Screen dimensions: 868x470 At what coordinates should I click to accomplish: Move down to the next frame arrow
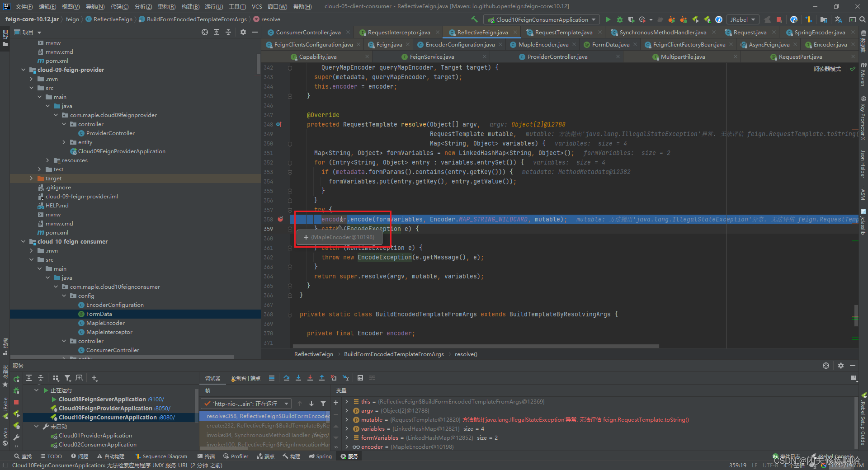311,404
